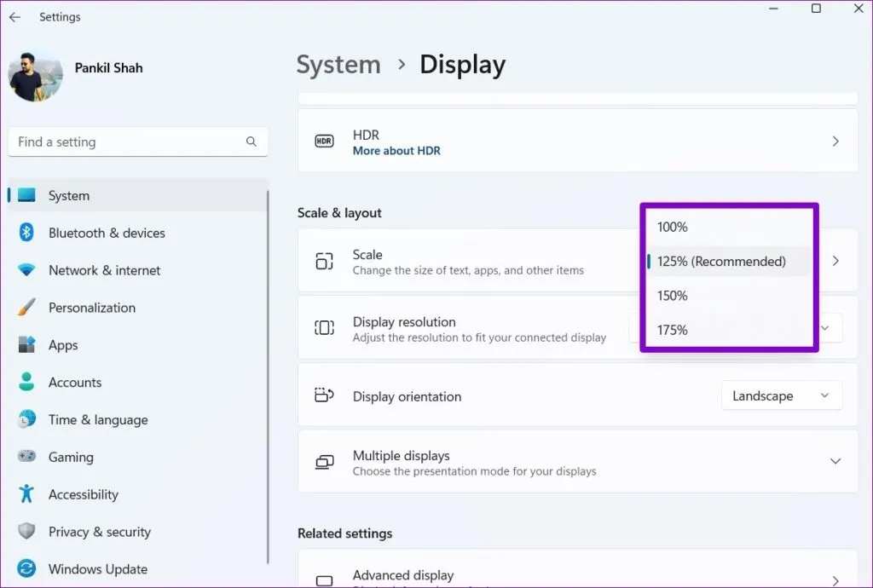The image size is (873, 588).
Task: Open the Landscape orientation dropdown
Action: pos(782,396)
